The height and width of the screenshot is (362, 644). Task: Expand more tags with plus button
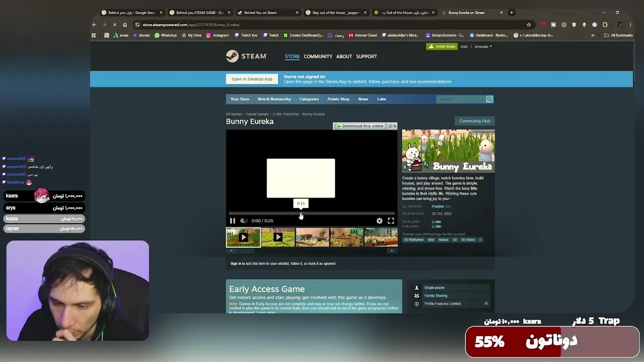click(x=480, y=240)
